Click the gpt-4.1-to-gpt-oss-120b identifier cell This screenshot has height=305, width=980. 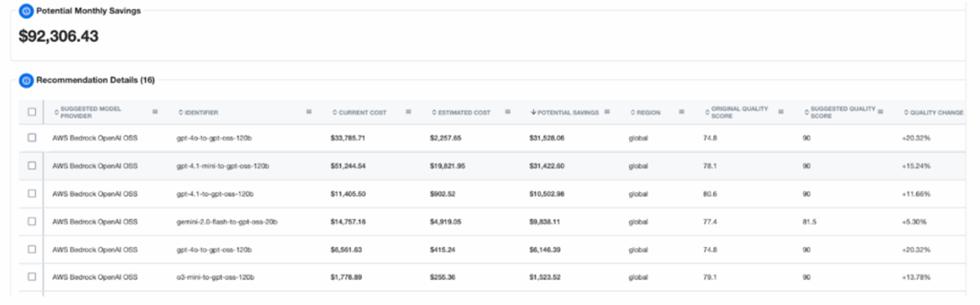[215, 193]
